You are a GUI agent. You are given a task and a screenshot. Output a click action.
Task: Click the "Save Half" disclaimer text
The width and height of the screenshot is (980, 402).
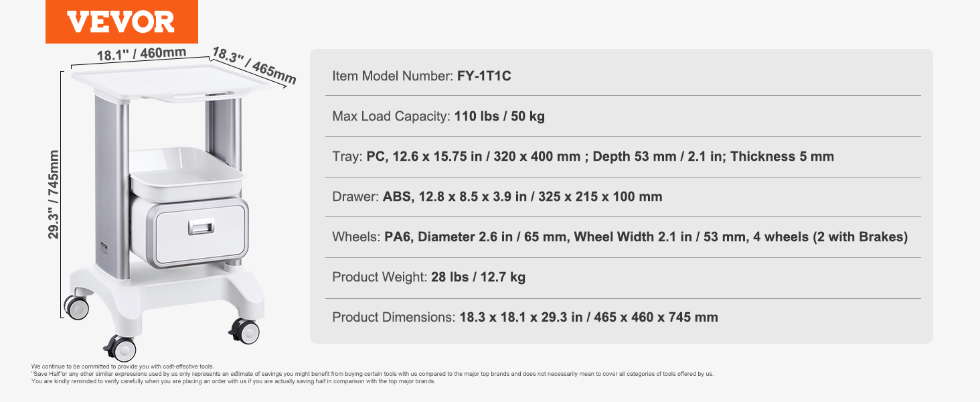click(372, 374)
